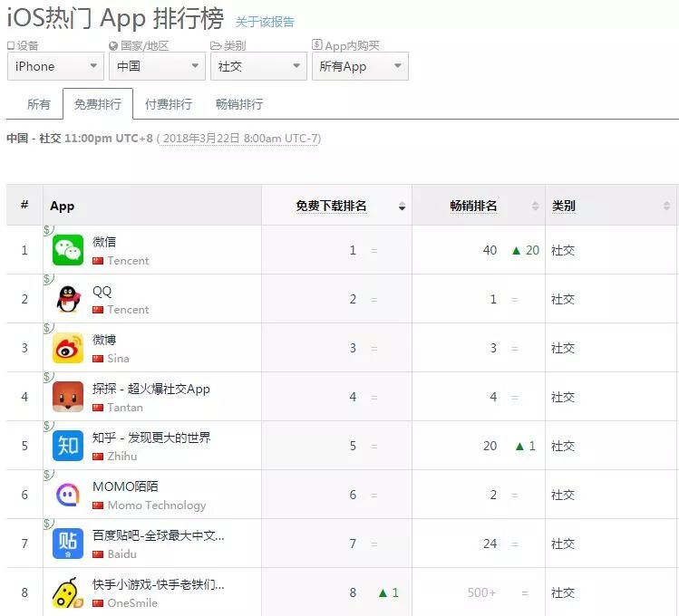Click the China flag beside Tantan
679x616 pixels.
[98, 408]
